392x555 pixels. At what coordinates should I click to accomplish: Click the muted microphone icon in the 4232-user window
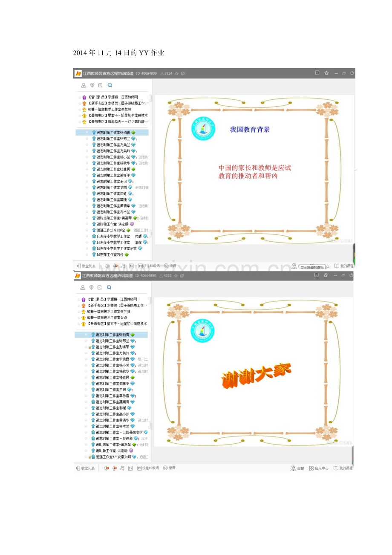(114, 468)
